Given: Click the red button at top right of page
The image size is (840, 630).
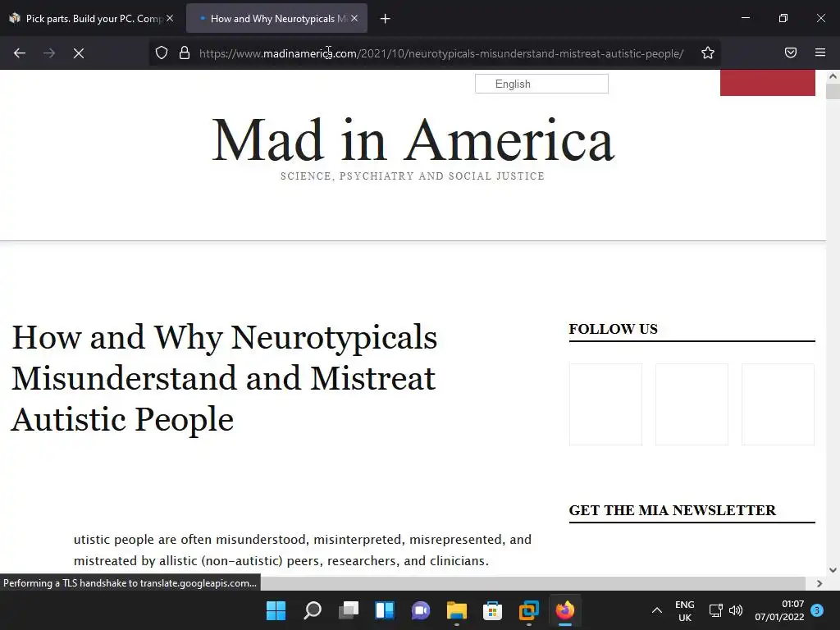Looking at the screenshot, I should coord(768,83).
